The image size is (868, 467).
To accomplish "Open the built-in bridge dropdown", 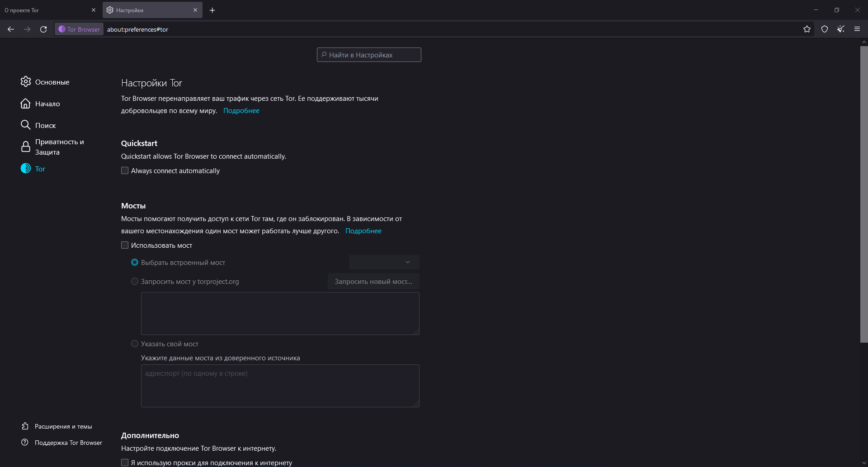I will point(384,262).
